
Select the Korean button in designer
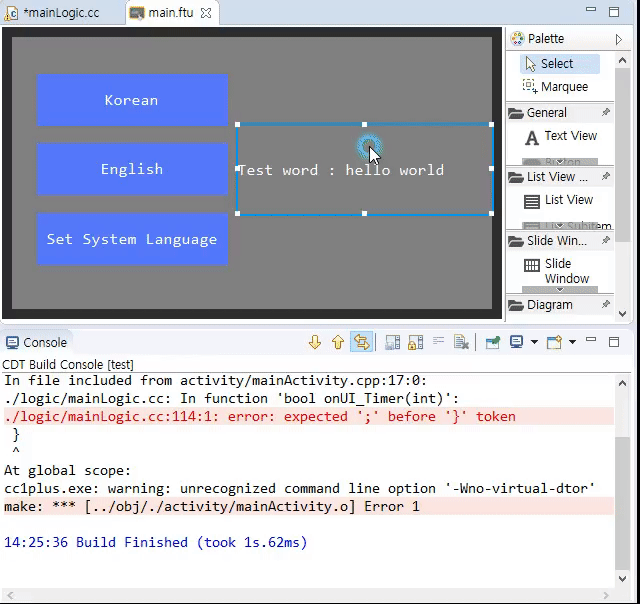pyautogui.click(x=132, y=100)
